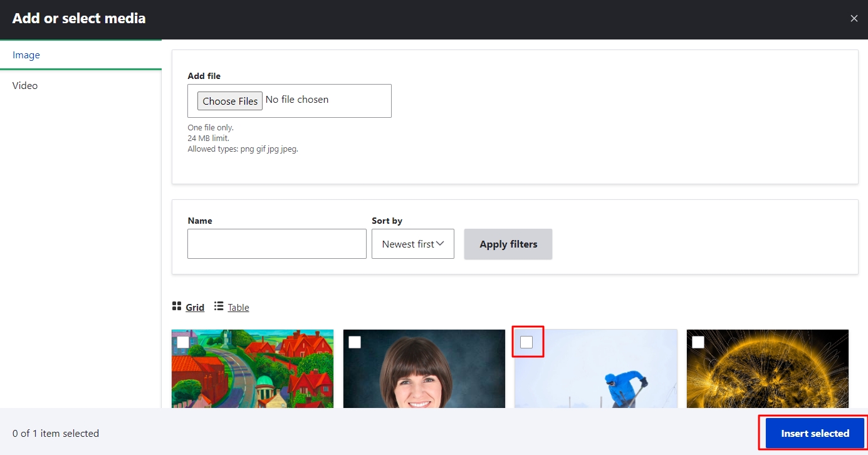Viewport: 868px width, 455px height.
Task: Click the 'Sort by' label
Action: pyautogui.click(x=387, y=221)
